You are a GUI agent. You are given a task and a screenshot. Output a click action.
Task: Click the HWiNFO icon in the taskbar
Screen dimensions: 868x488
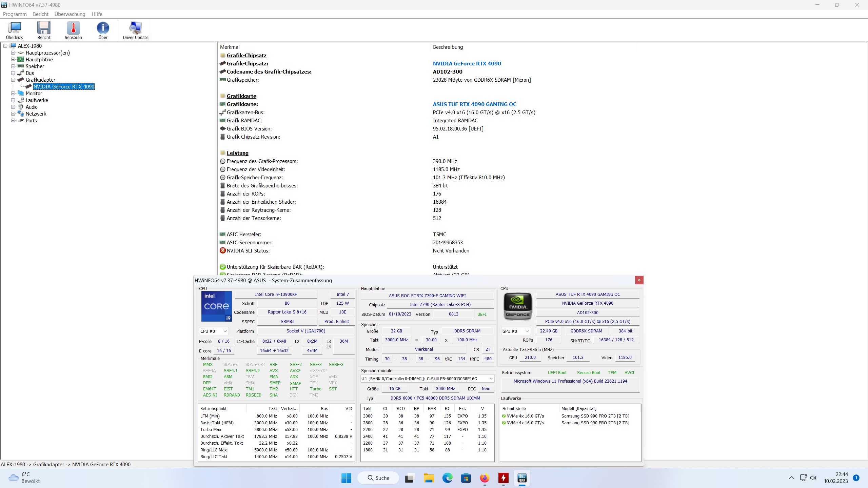(x=522, y=478)
